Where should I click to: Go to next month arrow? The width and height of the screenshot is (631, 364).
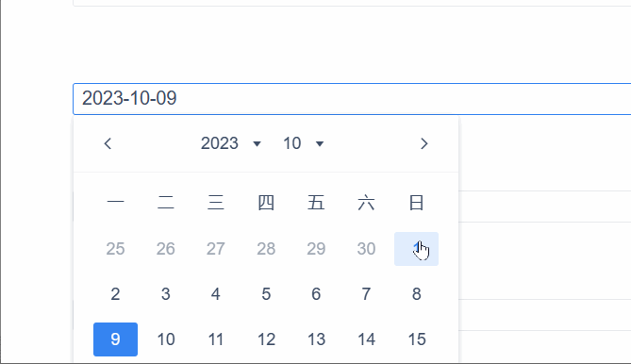click(x=423, y=143)
